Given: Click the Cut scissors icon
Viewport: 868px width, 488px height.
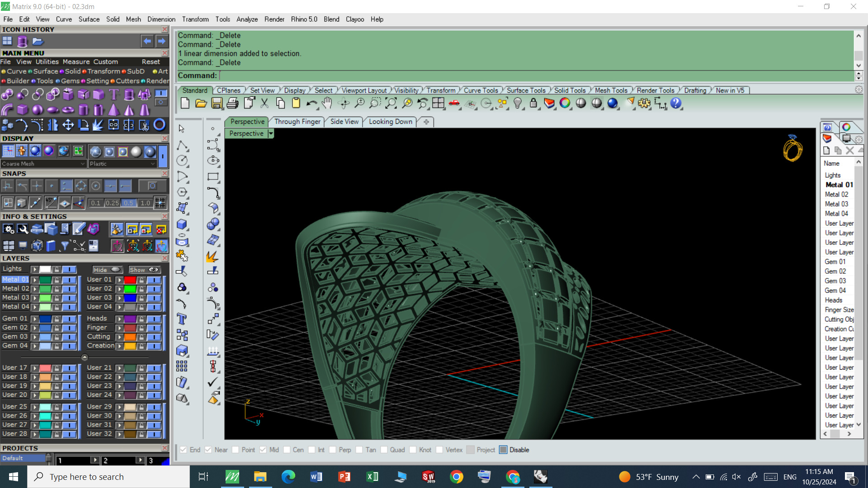Looking at the screenshot, I should 264,103.
